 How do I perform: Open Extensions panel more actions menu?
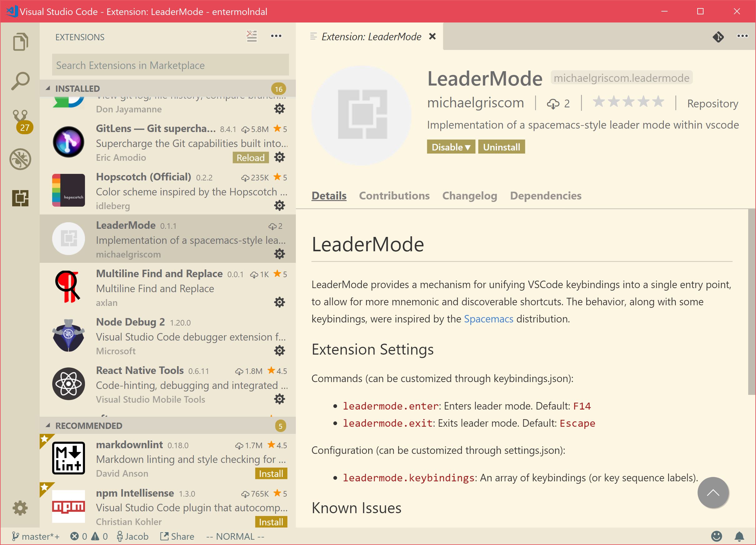[x=276, y=36]
